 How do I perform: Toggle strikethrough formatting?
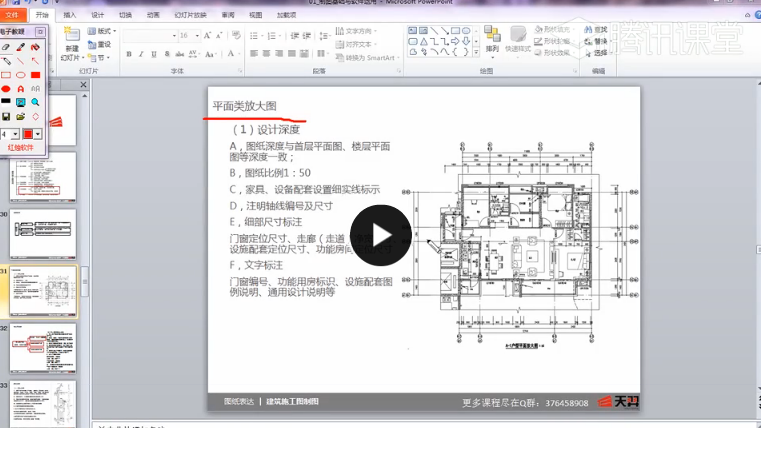tap(180, 54)
